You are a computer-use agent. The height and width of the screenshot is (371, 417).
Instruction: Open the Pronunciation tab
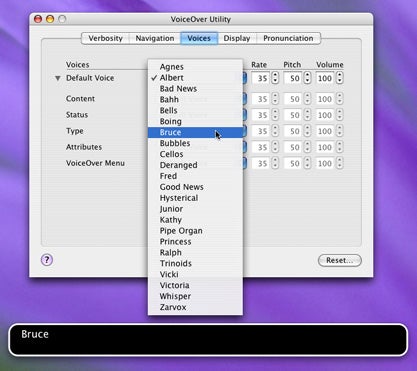[288, 38]
